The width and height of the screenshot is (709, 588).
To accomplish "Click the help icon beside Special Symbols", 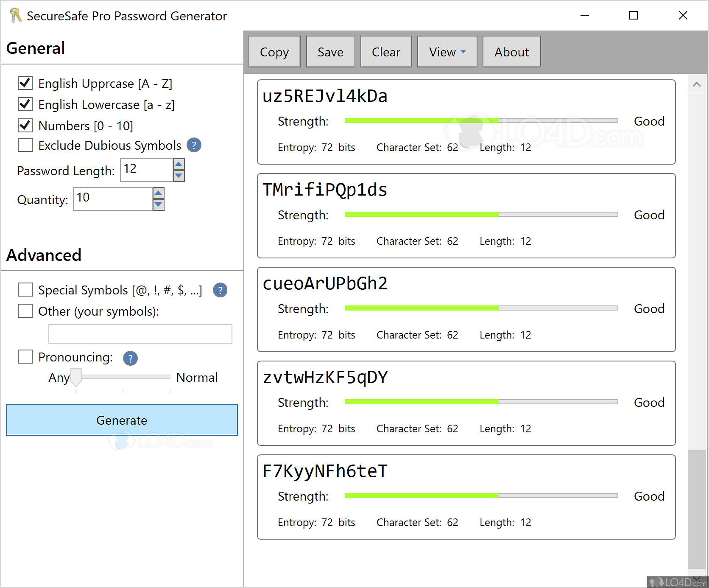I will (220, 291).
